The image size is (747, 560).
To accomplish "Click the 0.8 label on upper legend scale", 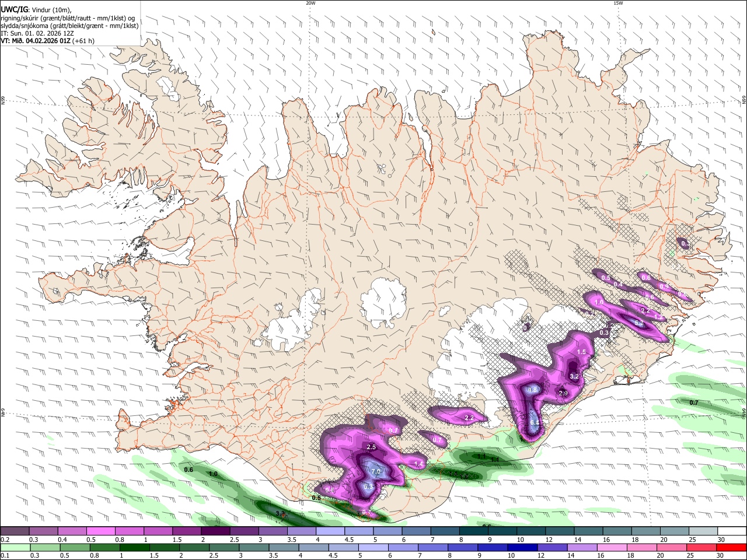I will [120, 540].
